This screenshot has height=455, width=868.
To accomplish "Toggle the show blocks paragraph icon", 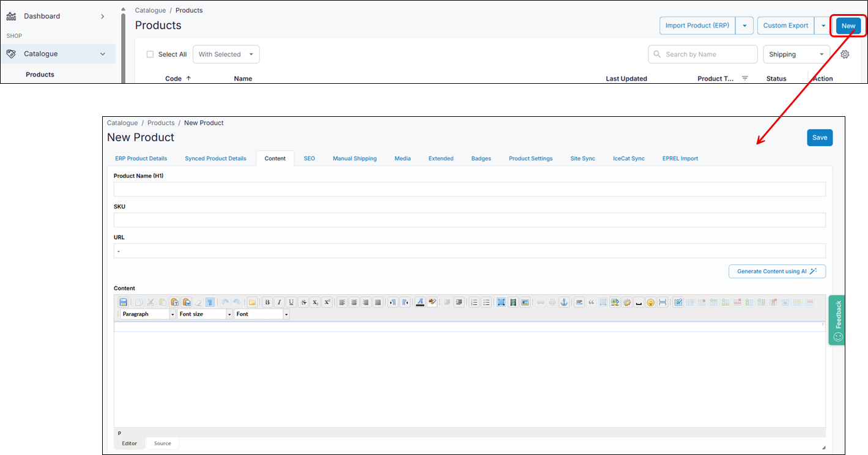I will pos(210,302).
